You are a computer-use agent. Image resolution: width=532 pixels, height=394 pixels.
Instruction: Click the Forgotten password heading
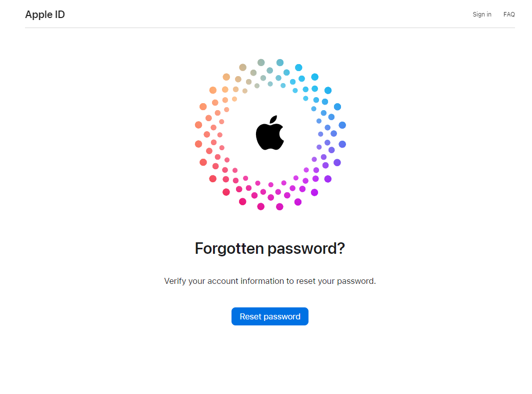(x=270, y=248)
